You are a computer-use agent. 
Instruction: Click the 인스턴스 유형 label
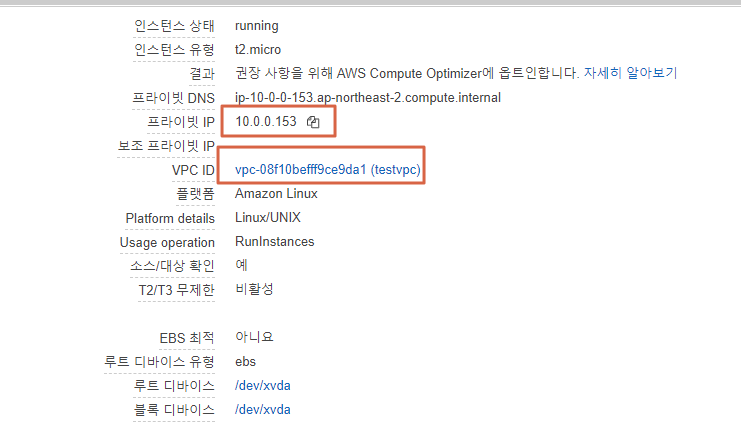pos(174,50)
